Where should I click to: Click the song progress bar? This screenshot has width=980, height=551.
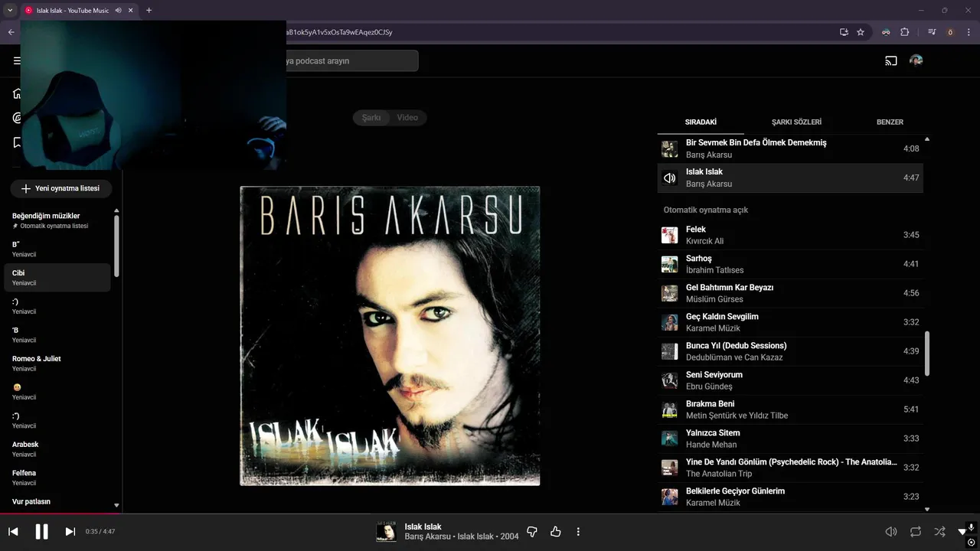pos(490,514)
